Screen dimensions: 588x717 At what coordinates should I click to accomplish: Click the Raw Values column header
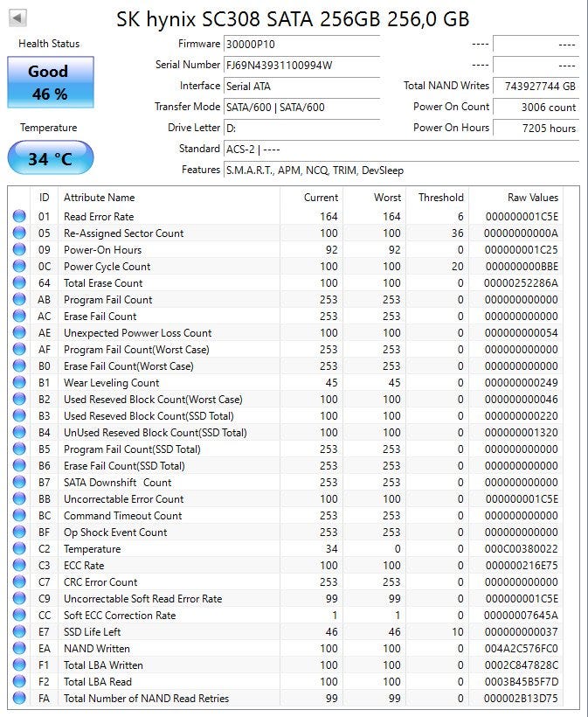pos(516,198)
